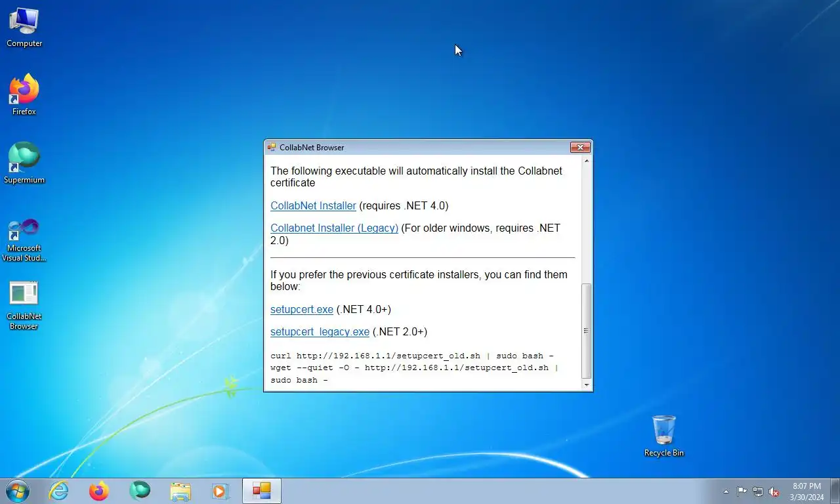The height and width of the screenshot is (504, 840).
Task: Follow the Collabnet Installer (Legacy) link
Action: click(334, 228)
